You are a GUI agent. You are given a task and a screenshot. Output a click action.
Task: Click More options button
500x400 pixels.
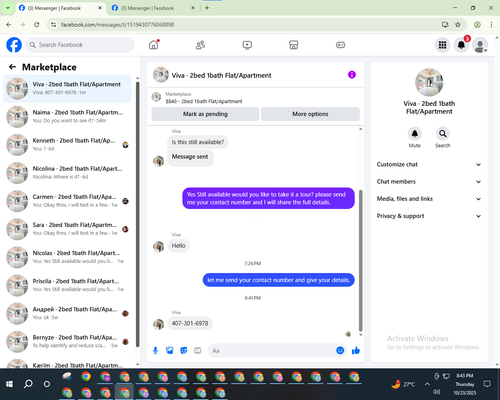[310, 114]
